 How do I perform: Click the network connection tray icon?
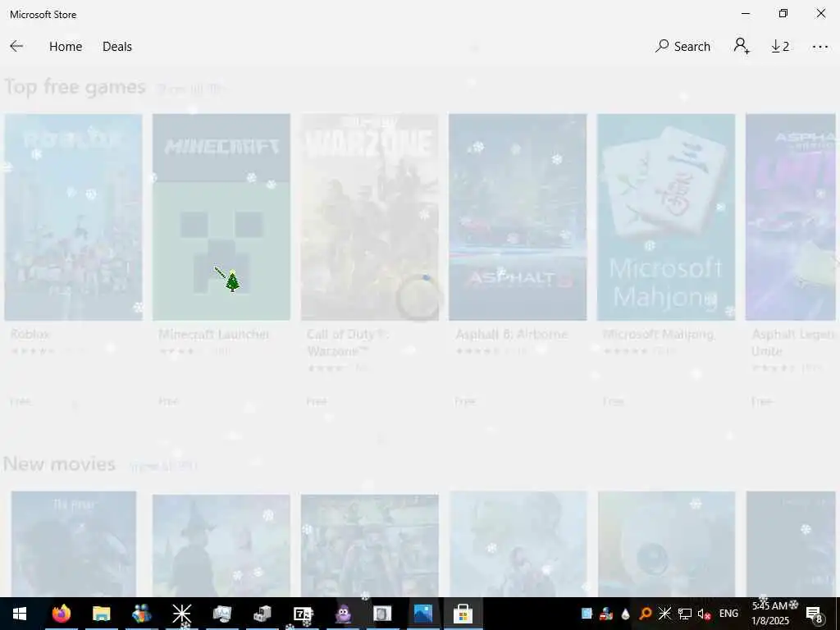click(684, 614)
